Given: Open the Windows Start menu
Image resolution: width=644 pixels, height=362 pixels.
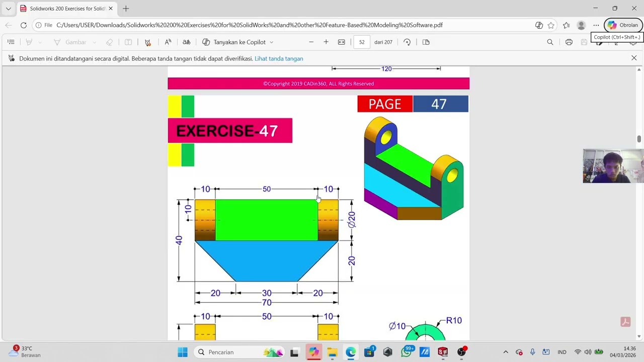Looking at the screenshot, I should [183, 352].
